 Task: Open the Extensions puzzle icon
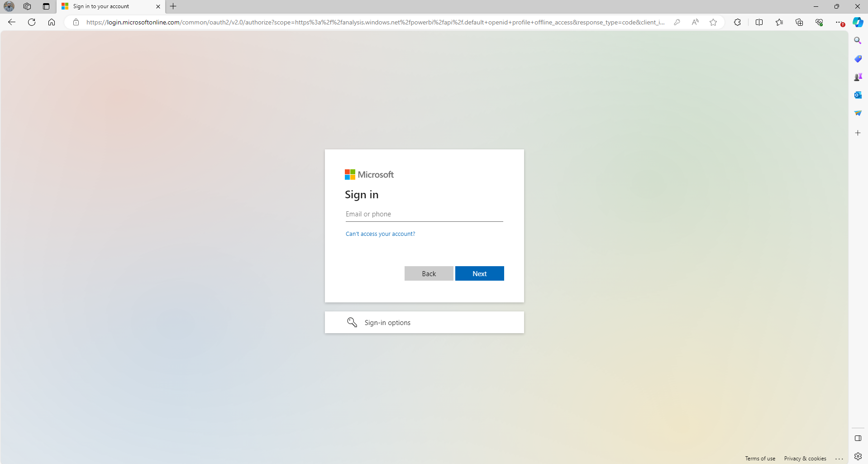pyautogui.click(x=737, y=22)
